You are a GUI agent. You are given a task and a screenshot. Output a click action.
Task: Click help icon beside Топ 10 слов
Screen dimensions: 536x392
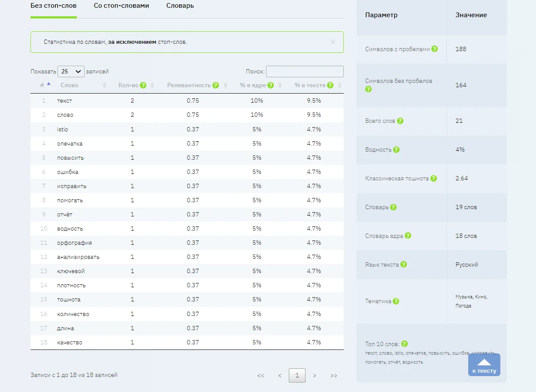(404, 344)
